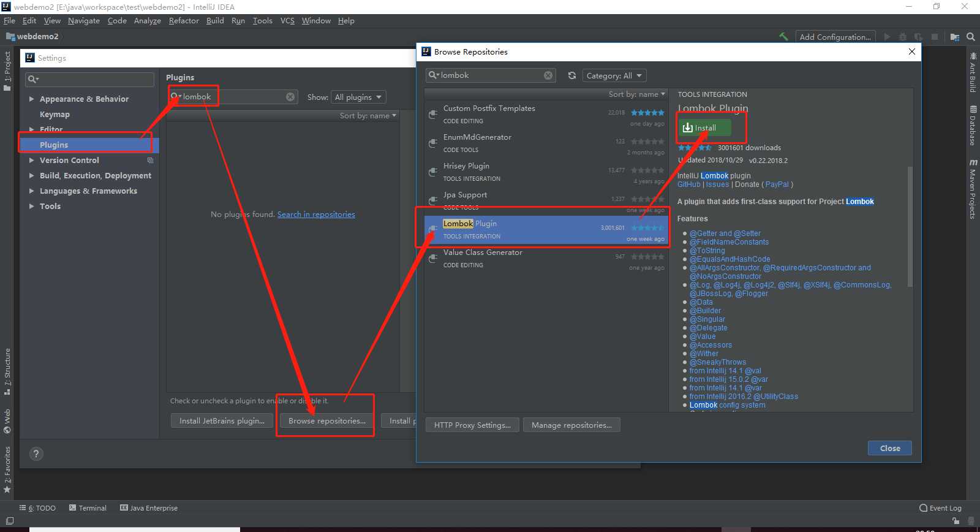Open the Help menu
This screenshot has width=980, height=532.
click(x=346, y=21)
